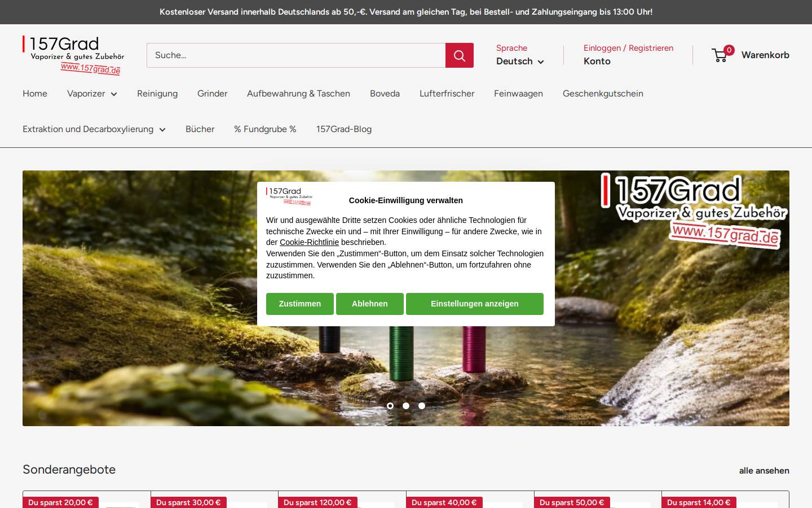
Task: Select the second slideshow dot
Action: (406, 406)
